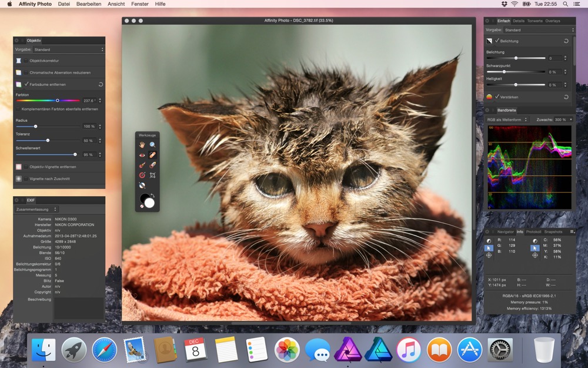Select the White Balance tool

[x=142, y=185]
